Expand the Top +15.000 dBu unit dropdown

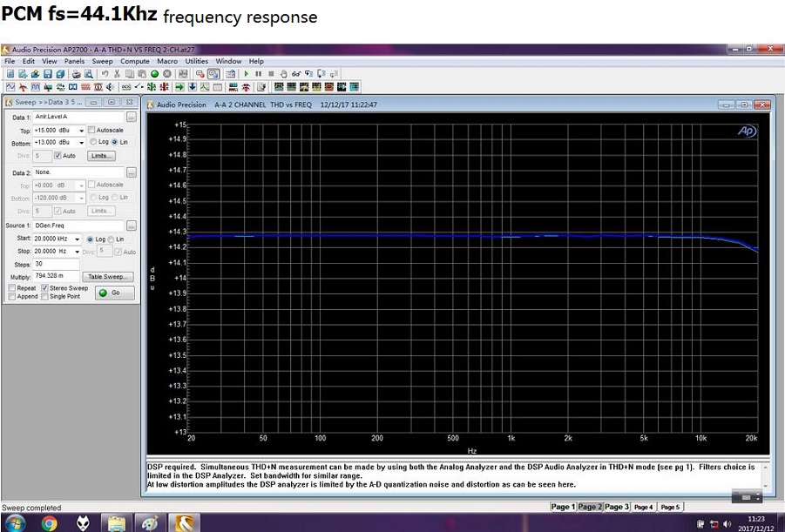pyautogui.click(x=81, y=130)
